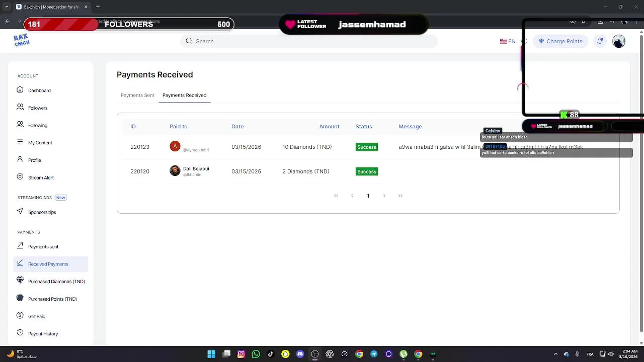Go to next page of payments
The height and width of the screenshot is (362, 644).
(x=384, y=196)
